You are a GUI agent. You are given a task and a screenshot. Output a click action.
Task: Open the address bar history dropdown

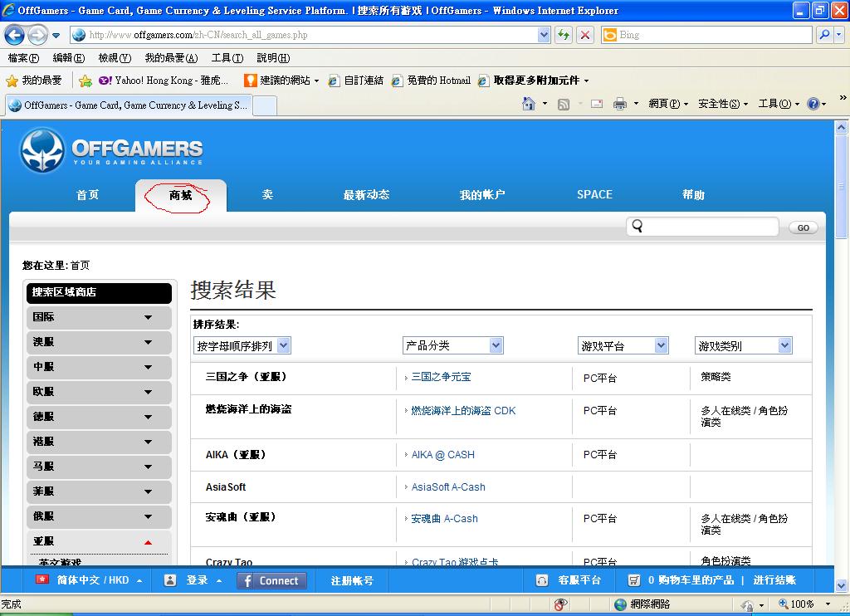point(545,35)
